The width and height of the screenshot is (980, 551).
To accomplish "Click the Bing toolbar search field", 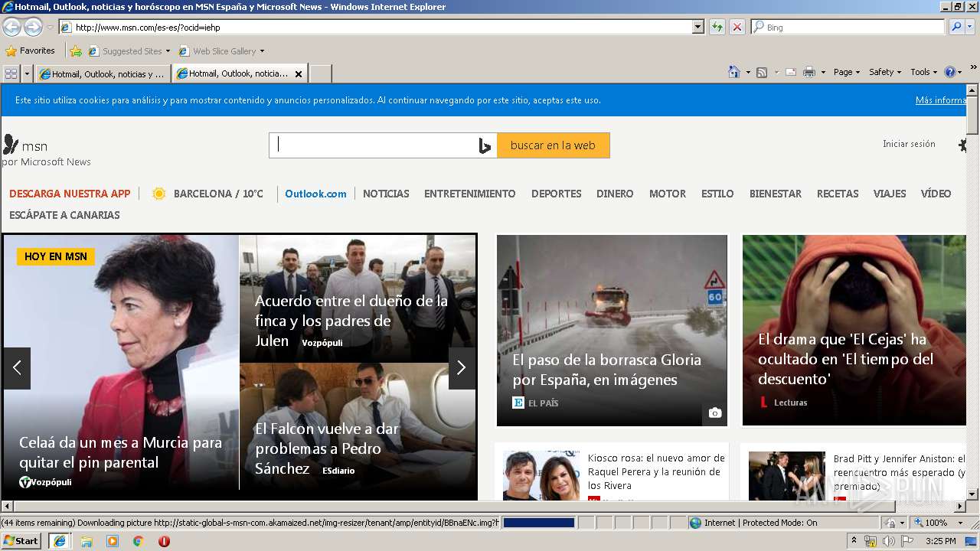I will 848,27.
